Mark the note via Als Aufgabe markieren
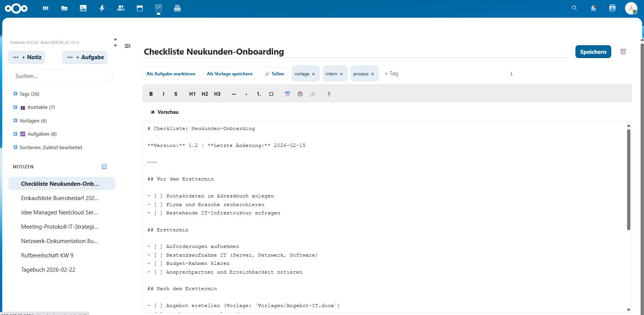Viewport: 644px width, 315px height. click(171, 74)
